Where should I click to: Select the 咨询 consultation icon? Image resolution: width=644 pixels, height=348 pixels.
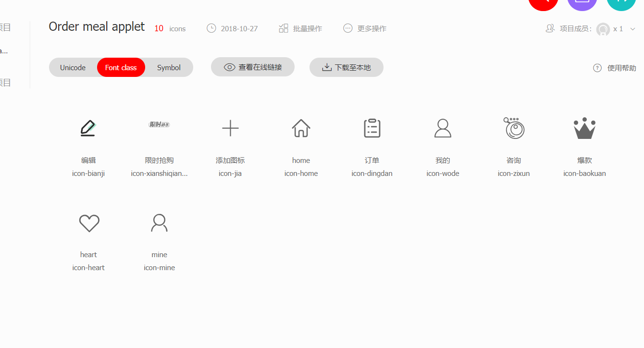[x=514, y=128]
